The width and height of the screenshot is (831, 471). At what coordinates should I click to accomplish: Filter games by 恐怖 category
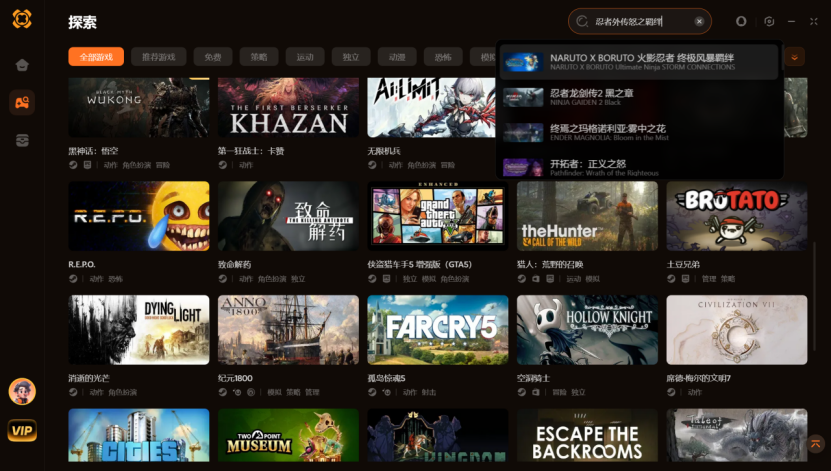(443, 57)
